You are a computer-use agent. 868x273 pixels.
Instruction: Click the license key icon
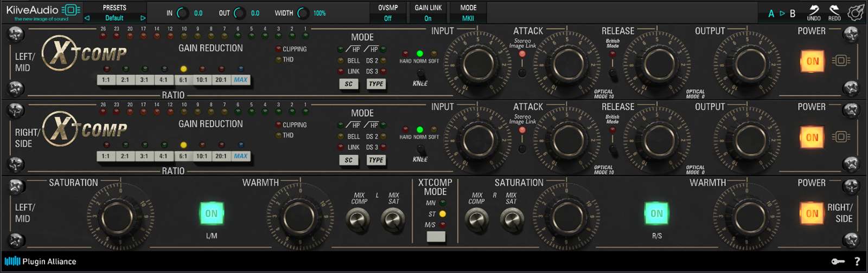[838, 262]
